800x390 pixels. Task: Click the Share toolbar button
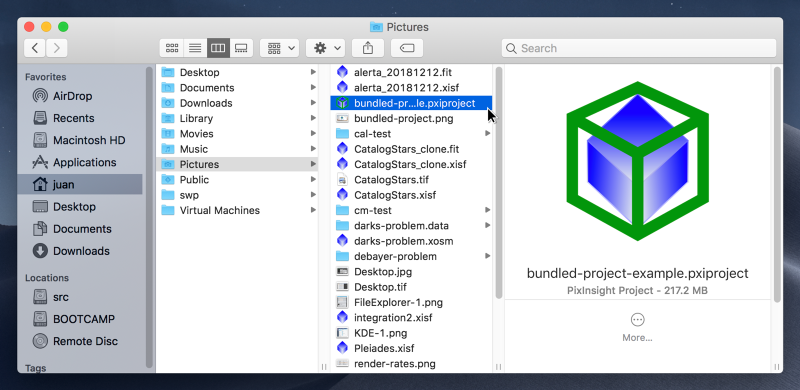point(368,48)
